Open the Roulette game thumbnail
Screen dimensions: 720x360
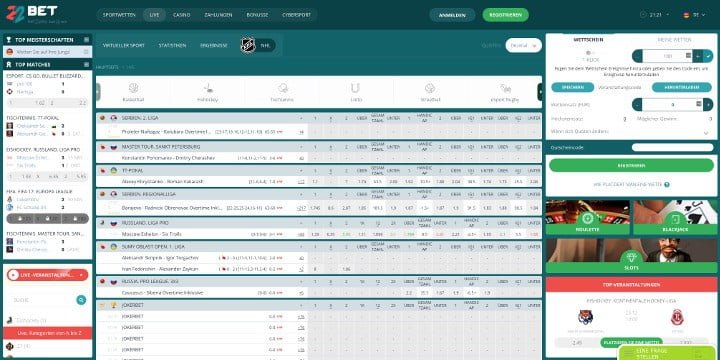click(588, 217)
